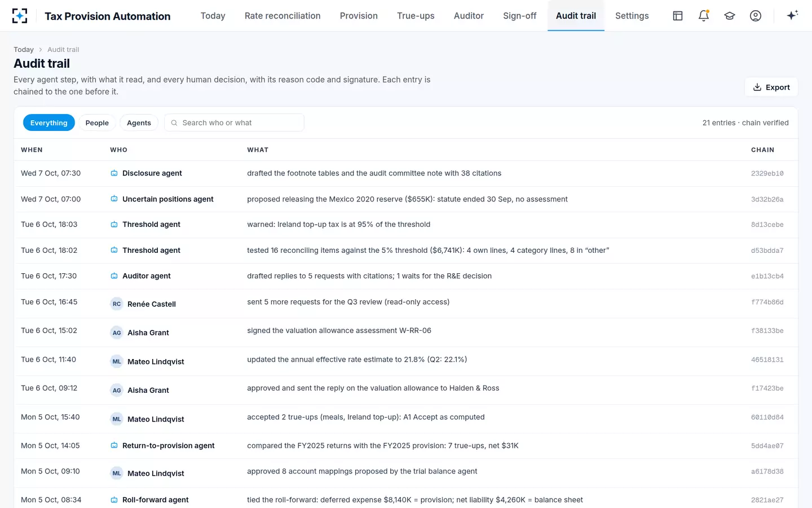
Task: Click the Threshold agent name at 18:02
Action: click(151, 250)
